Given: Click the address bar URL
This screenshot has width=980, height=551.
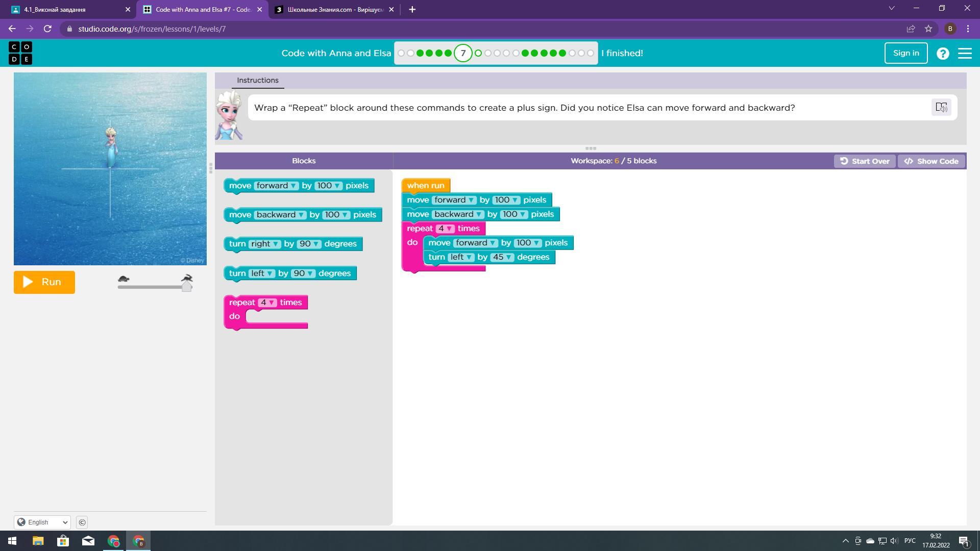Looking at the screenshot, I should (152, 29).
